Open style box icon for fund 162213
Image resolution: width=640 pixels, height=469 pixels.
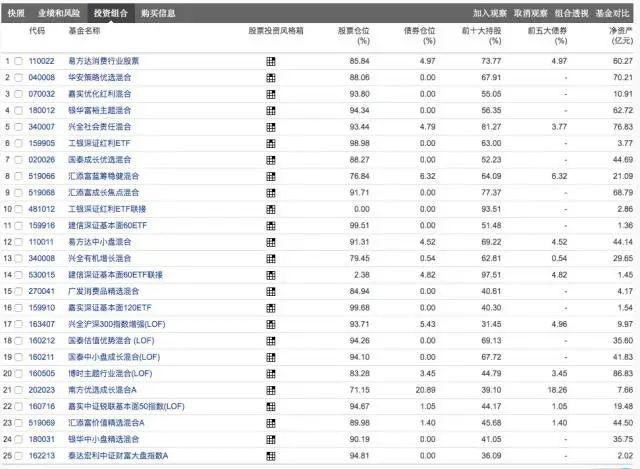[x=271, y=456]
